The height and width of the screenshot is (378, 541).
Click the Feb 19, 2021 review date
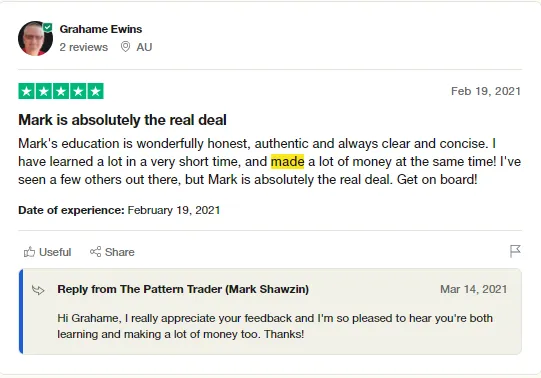[486, 91]
